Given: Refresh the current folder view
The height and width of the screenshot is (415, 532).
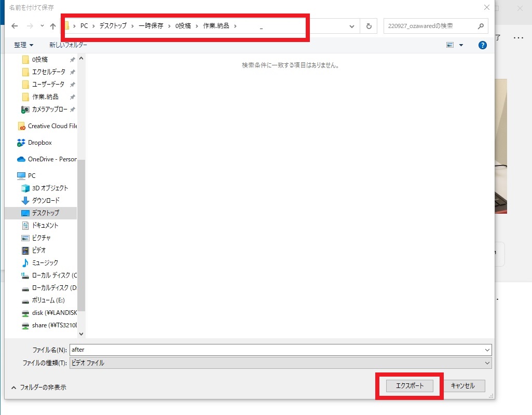Looking at the screenshot, I should pos(369,26).
